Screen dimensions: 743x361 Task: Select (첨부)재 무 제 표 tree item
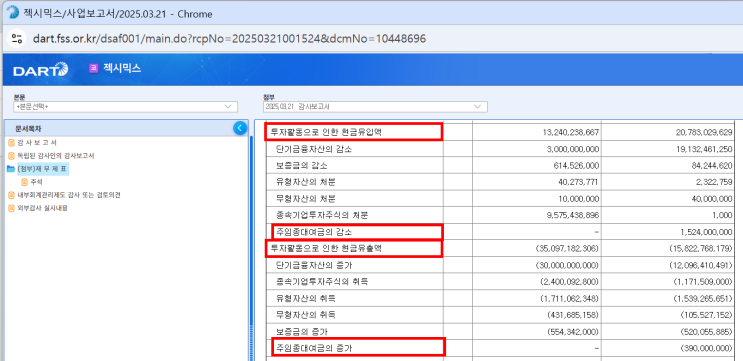click(42, 169)
